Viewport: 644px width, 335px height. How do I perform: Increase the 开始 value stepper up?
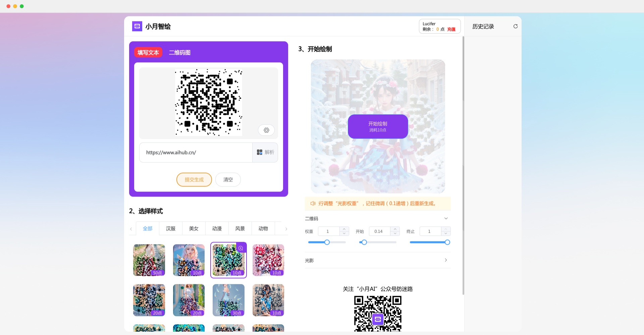tap(395, 229)
